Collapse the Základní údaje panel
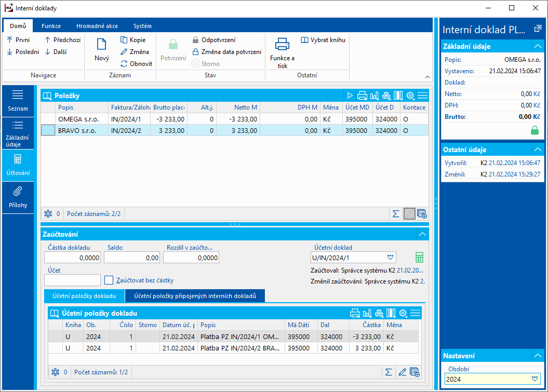548x392 pixels. [x=537, y=46]
